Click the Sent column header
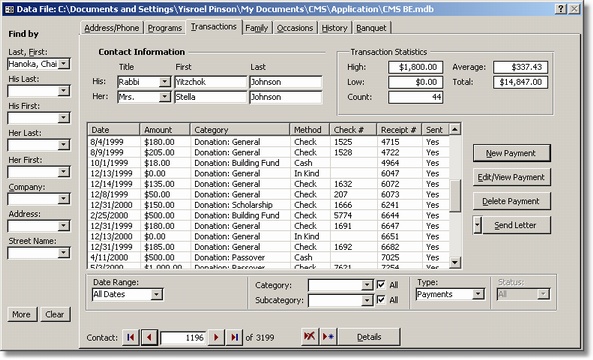The image size is (593, 360). (x=436, y=130)
